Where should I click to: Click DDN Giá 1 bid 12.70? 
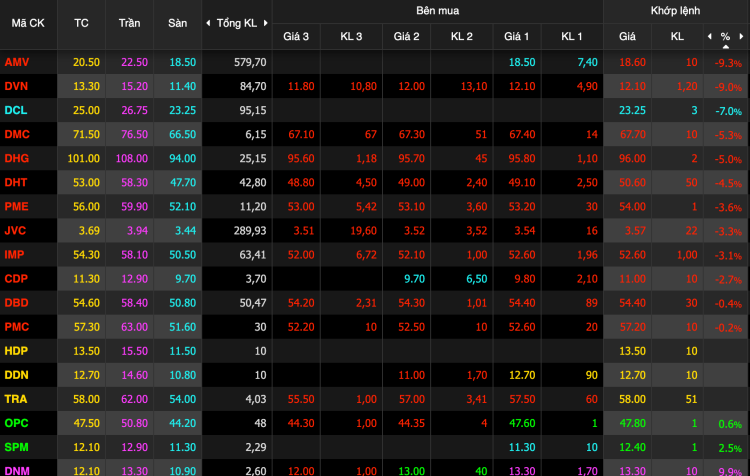coord(522,375)
